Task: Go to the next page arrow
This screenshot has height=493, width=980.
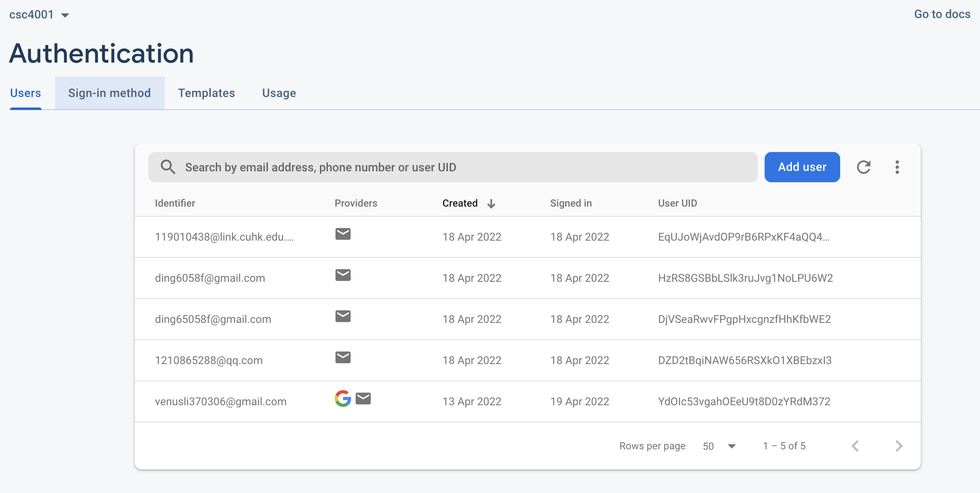Action: (x=899, y=446)
